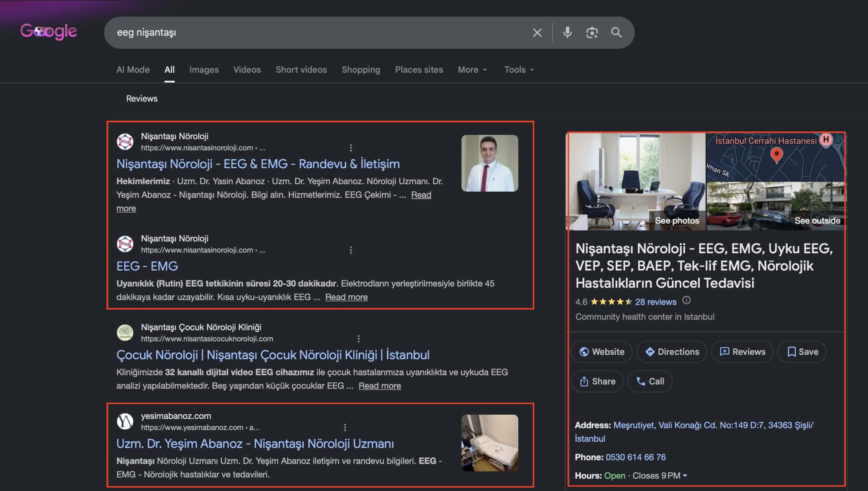
Task: Click the Nişantaşı Çocuk Nöroloji Kliniği favicon
Action: click(125, 333)
